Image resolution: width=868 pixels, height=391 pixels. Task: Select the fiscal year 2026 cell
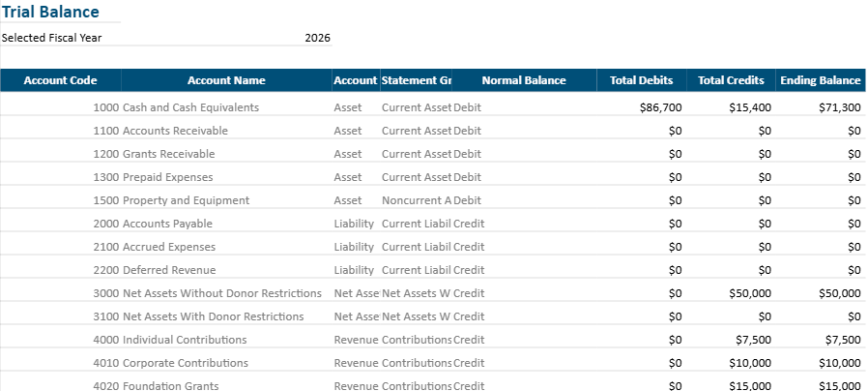(317, 38)
